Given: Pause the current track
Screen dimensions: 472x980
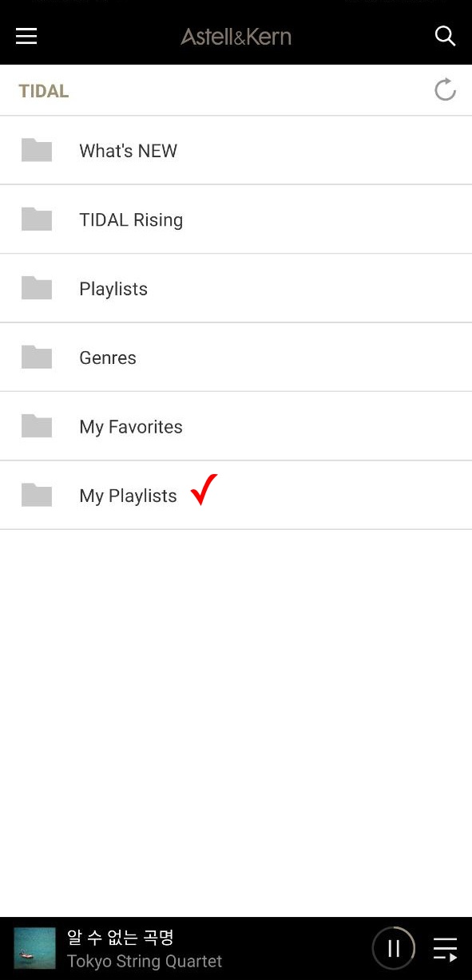Looking at the screenshot, I should [x=394, y=948].
